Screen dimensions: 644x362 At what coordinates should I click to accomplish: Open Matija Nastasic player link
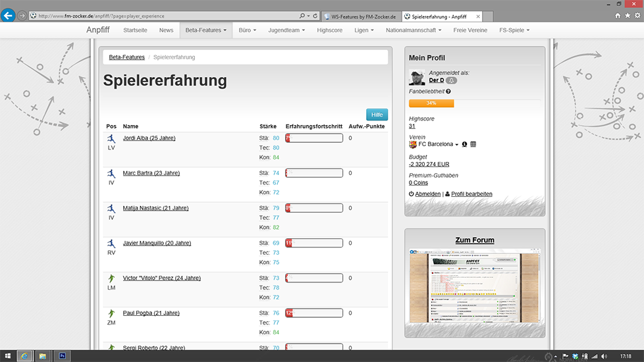click(x=155, y=208)
